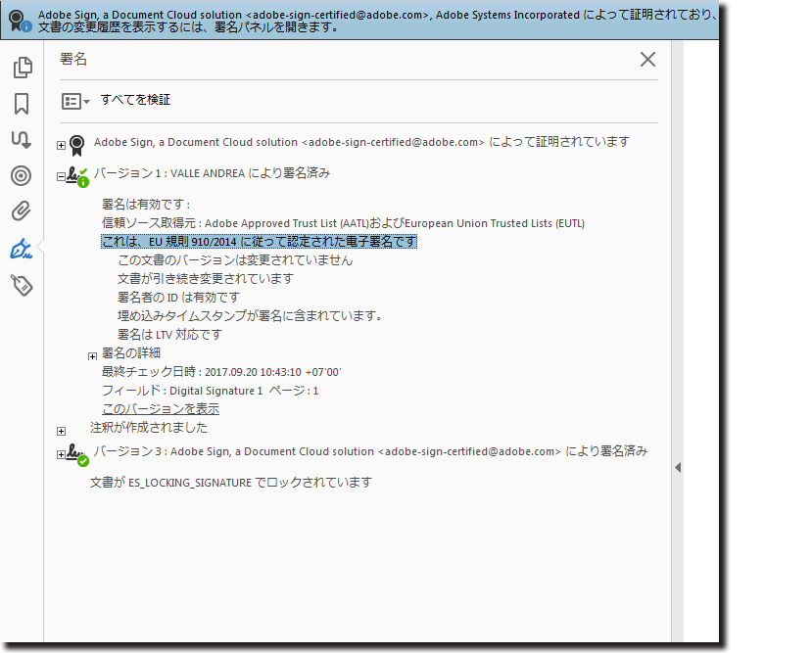Image resolution: width=812 pixels, height=653 pixels.
Task: Click フィールド : Digital Signature 1 line
Action: (x=211, y=391)
